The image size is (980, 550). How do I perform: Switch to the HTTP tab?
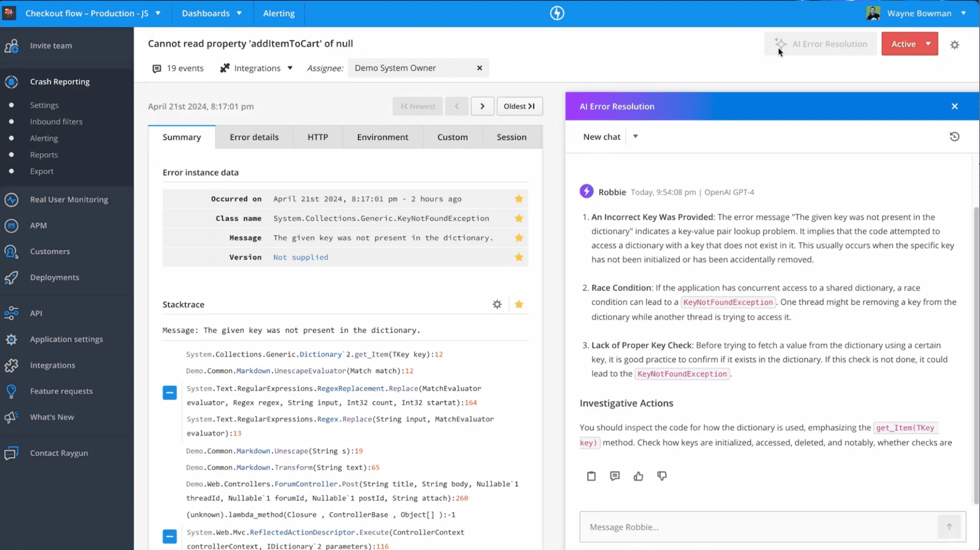pyautogui.click(x=318, y=137)
